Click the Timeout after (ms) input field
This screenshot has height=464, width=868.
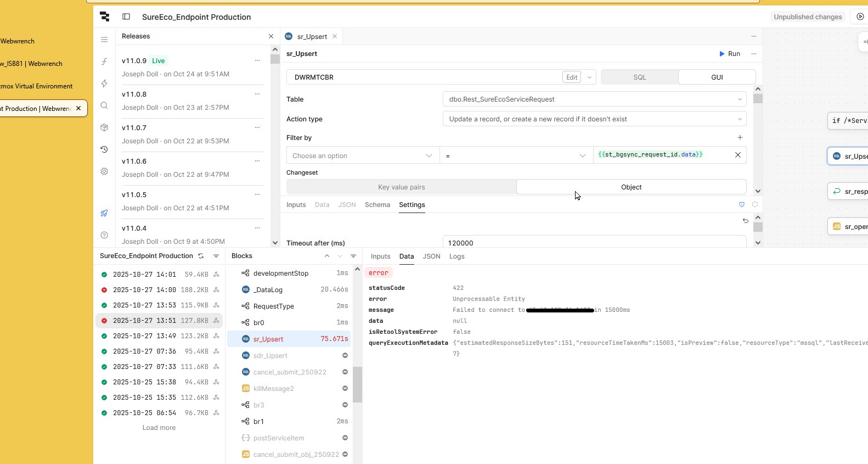coord(594,243)
